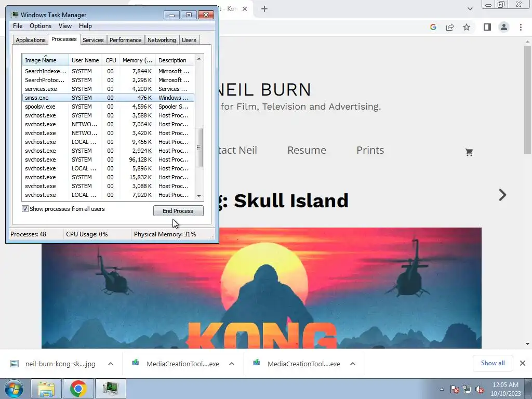Open the shopping cart on Neil Burn site
This screenshot has height=399, width=532.
pyautogui.click(x=469, y=152)
